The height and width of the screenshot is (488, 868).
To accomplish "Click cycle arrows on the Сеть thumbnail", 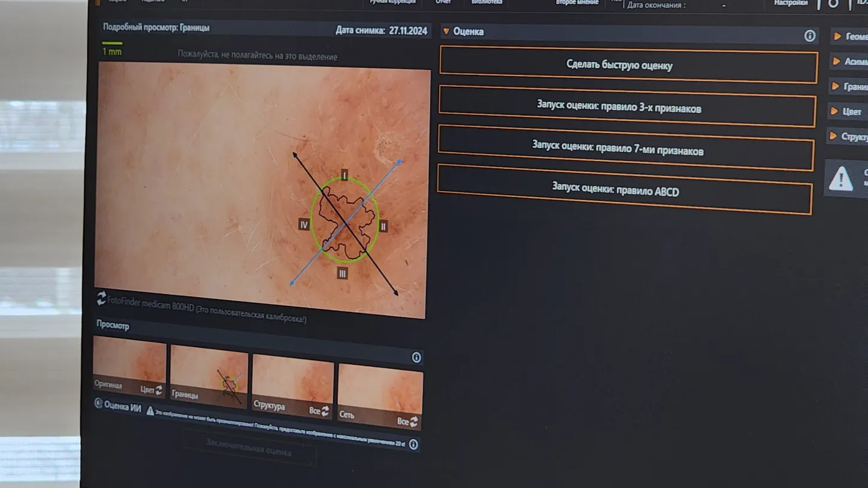I will tap(413, 422).
